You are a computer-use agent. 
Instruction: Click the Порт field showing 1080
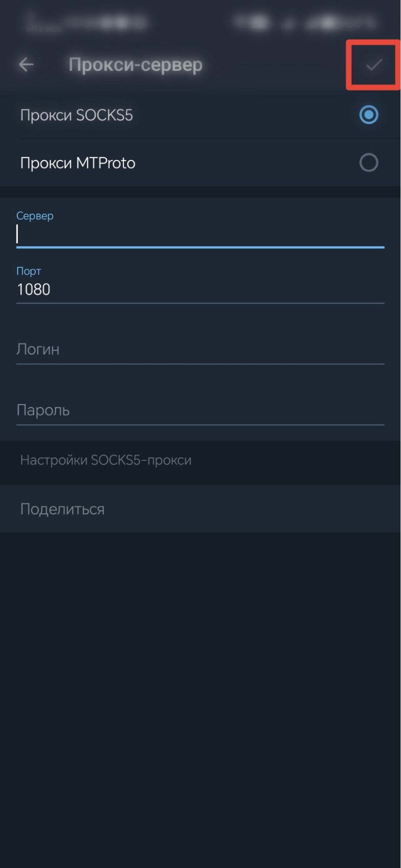[x=200, y=289]
